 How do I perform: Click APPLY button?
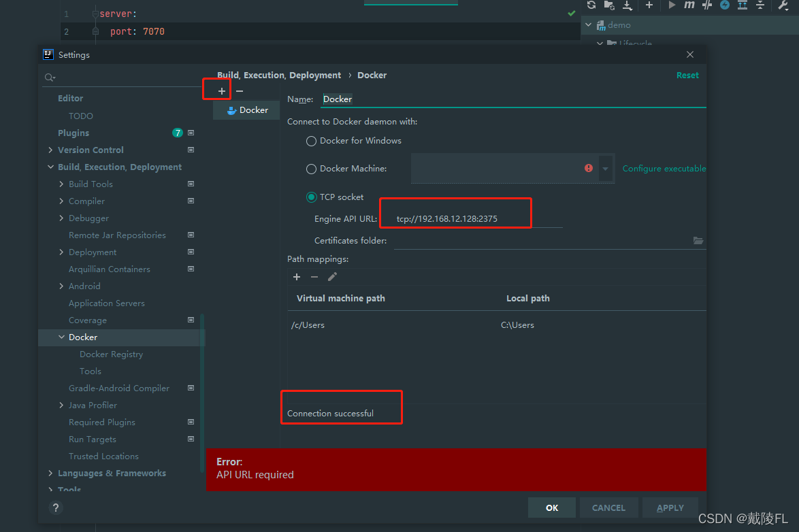coord(670,508)
